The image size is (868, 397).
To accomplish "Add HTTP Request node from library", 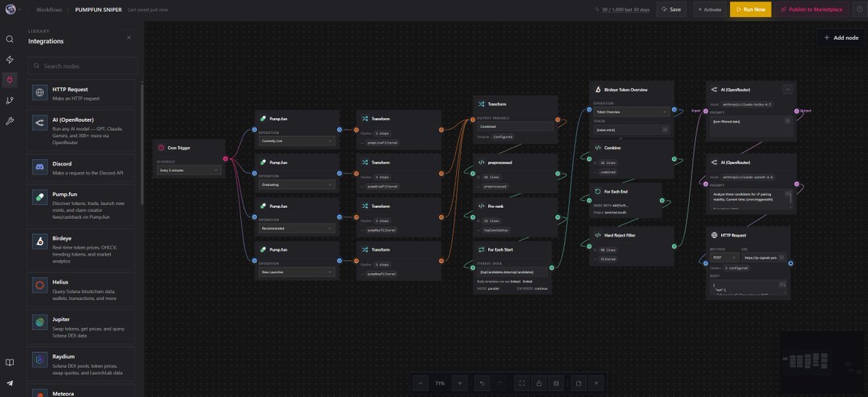I will 81,93.
